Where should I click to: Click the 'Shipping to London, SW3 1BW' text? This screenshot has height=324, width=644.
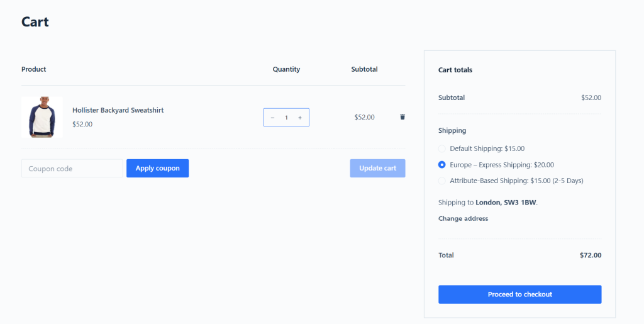click(488, 203)
